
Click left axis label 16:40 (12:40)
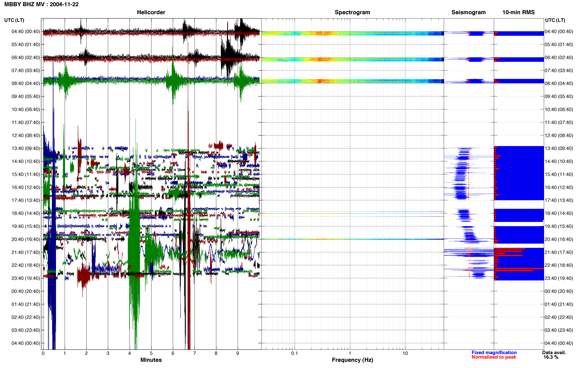coord(26,187)
